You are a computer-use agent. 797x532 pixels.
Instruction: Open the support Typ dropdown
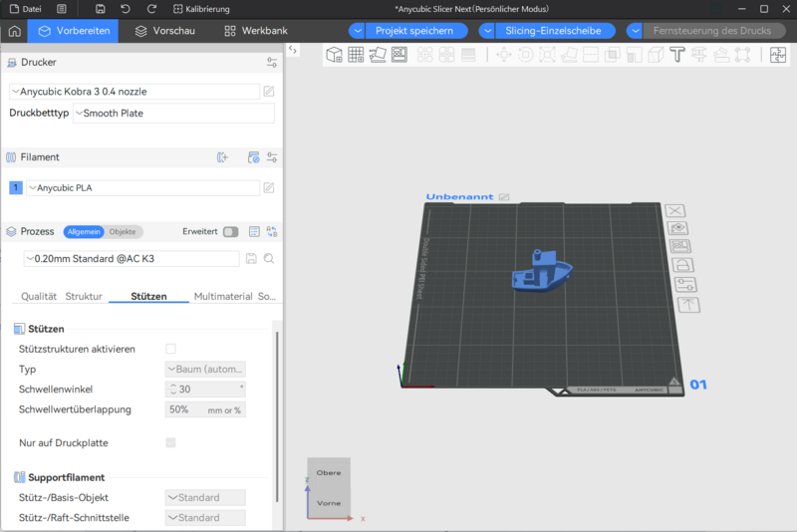tap(205, 369)
